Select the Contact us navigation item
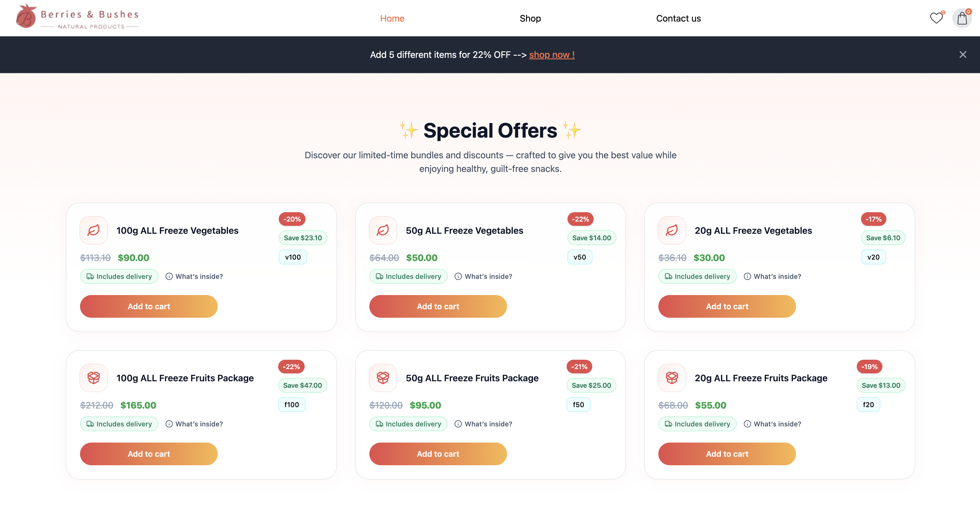Image resolution: width=980 pixels, height=522 pixels. click(678, 18)
